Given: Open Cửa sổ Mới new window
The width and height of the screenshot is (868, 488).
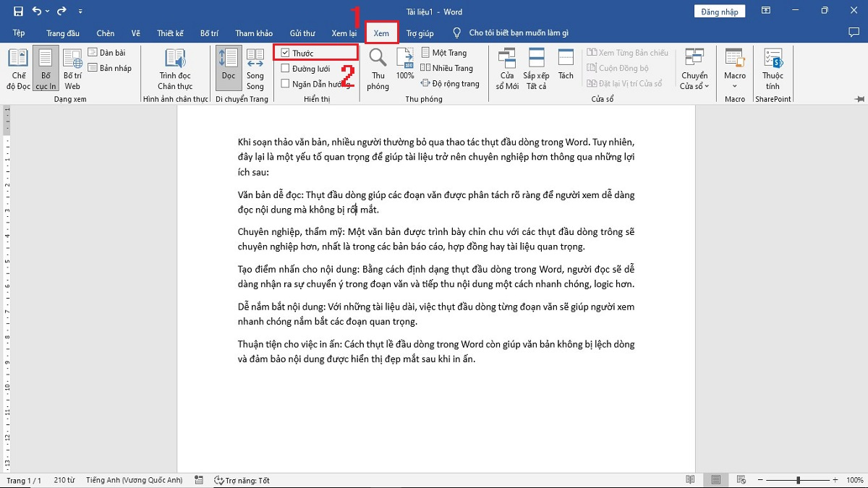Looking at the screenshot, I should pyautogui.click(x=507, y=69).
